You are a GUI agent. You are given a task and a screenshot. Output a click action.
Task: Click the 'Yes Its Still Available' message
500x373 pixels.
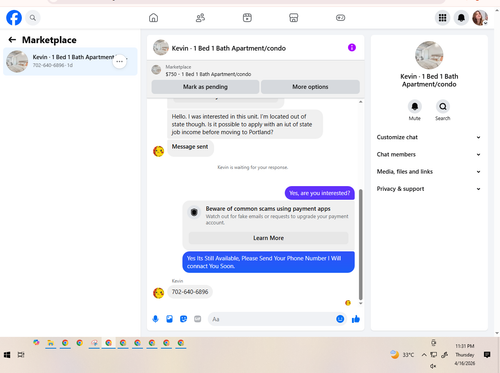[x=268, y=262]
